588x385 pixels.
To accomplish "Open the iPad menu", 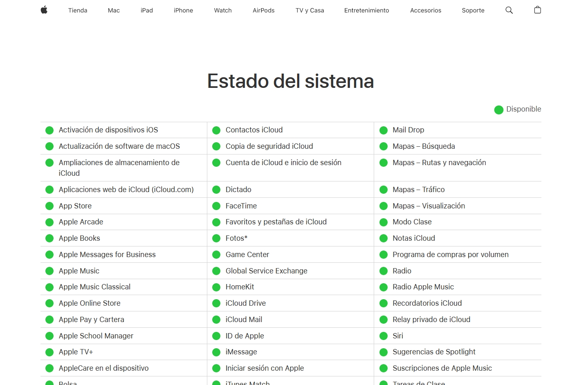I will coord(147,10).
